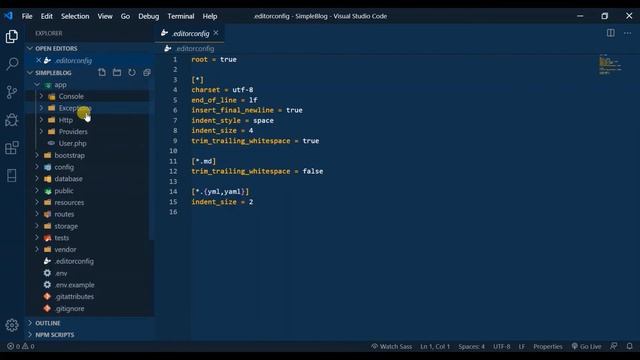The width and height of the screenshot is (640, 360).
Task: Click Go Live in status bar
Action: [x=586, y=346]
